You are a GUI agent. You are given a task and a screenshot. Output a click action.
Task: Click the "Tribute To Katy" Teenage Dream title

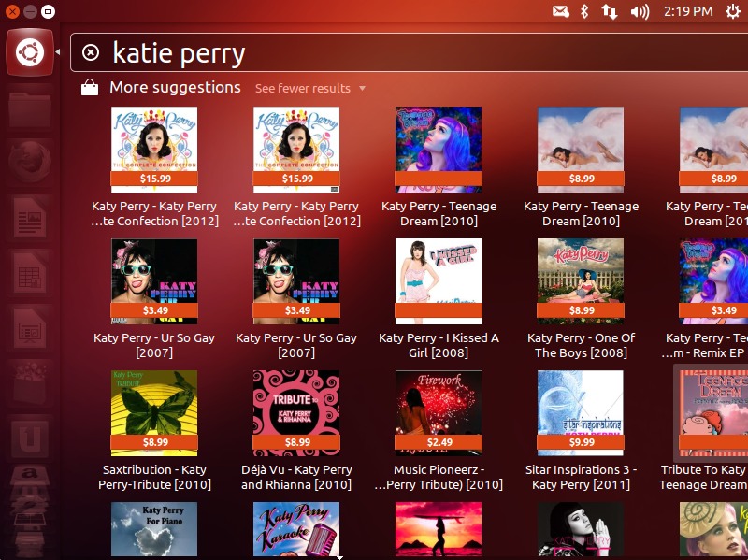[x=704, y=477]
